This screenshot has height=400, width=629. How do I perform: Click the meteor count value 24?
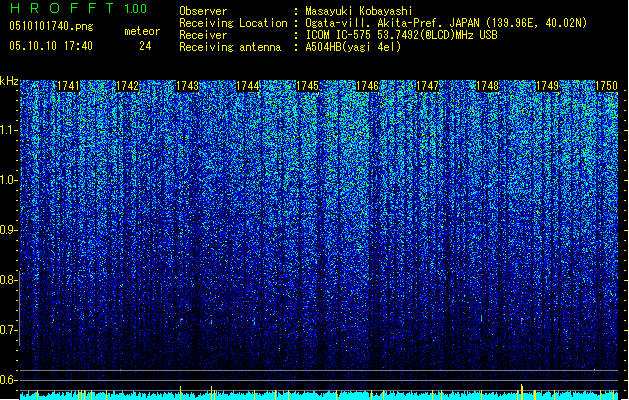pyautogui.click(x=145, y=46)
